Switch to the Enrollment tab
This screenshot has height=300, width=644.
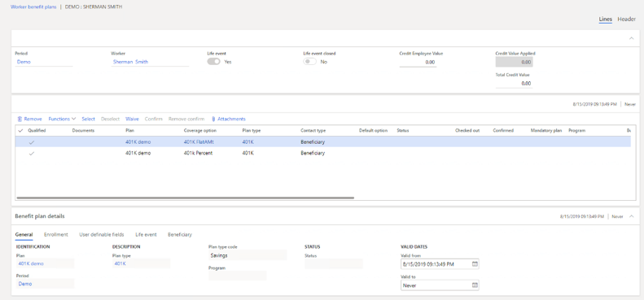coord(56,235)
